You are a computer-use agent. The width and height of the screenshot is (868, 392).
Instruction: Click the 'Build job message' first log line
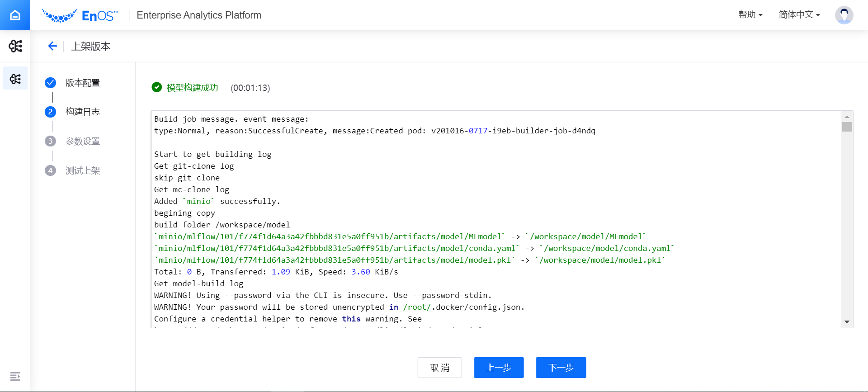coord(231,119)
